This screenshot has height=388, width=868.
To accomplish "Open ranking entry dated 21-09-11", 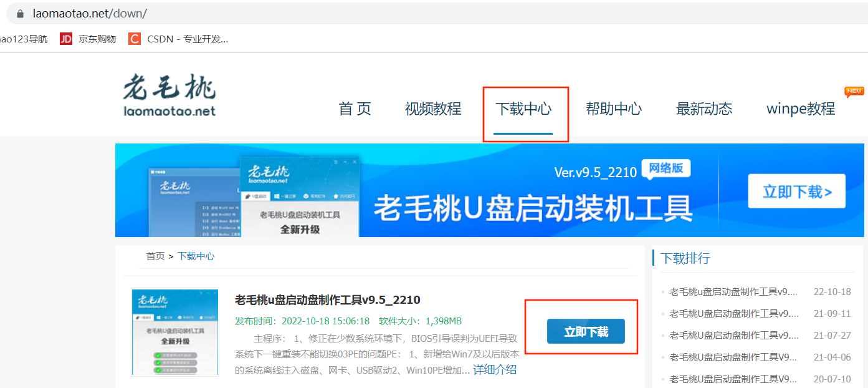I will (x=760, y=313).
